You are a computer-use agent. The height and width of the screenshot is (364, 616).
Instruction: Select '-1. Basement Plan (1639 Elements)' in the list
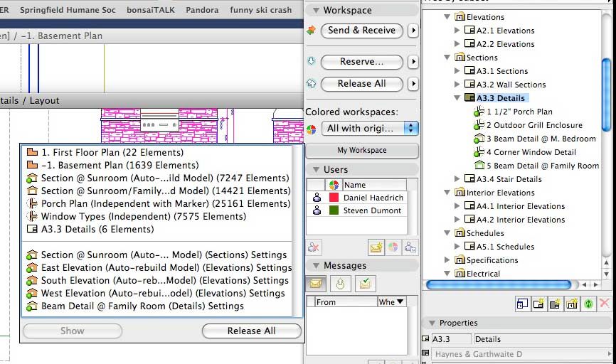pyautogui.click(x=156, y=165)
